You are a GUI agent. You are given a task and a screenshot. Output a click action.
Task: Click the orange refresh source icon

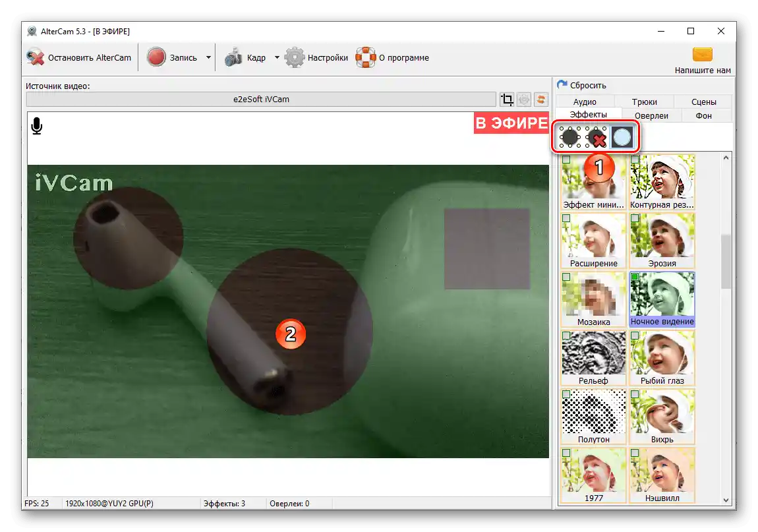[x=541, y=100]
